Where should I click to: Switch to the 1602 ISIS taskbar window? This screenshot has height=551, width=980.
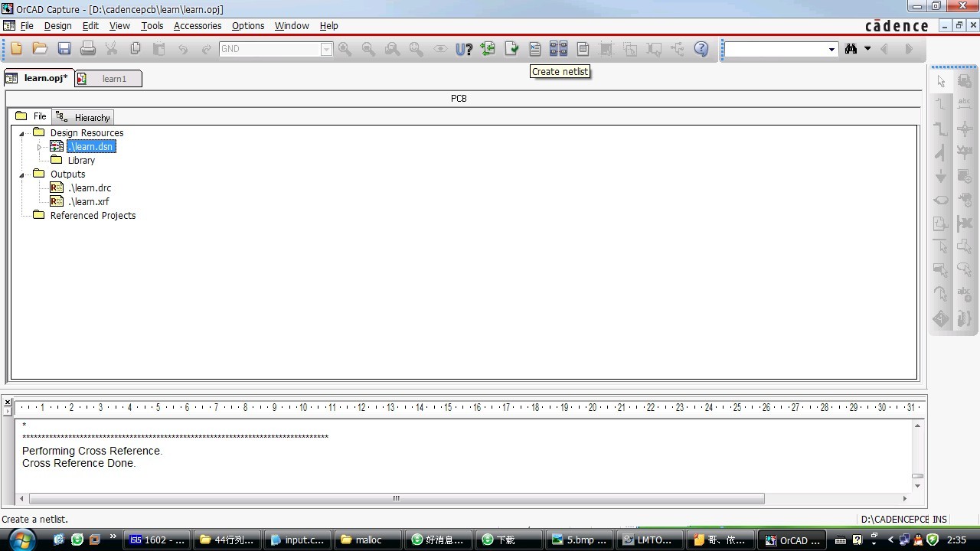pos(158,540)
